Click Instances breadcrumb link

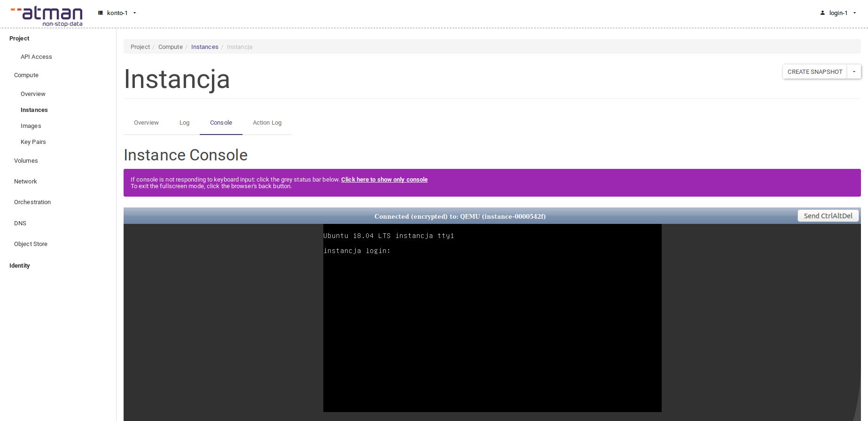tap(204, 47)
